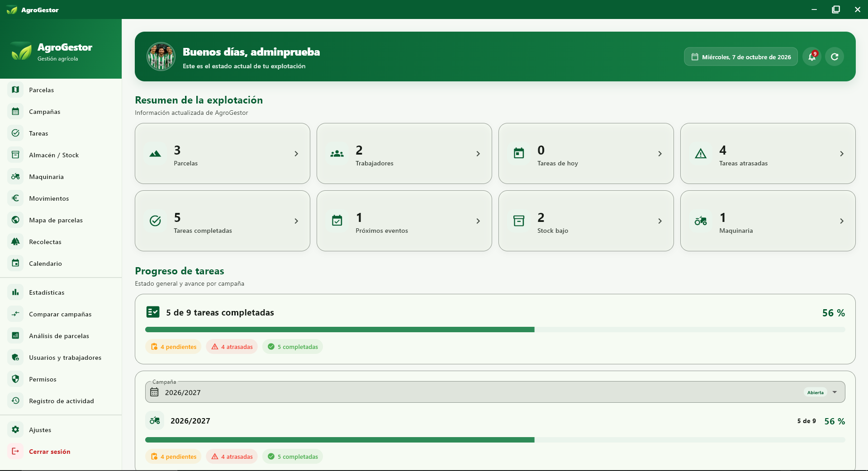Image resolution: width=868 pixels, height=471 pixels.
Task: Open the Parcelas menu item
Action: pos(61,89)
